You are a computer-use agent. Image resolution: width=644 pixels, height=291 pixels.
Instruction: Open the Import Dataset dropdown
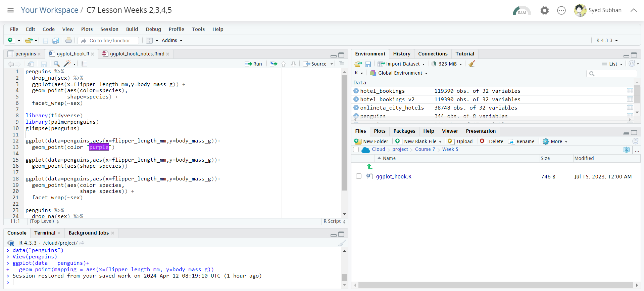point(401,64)
